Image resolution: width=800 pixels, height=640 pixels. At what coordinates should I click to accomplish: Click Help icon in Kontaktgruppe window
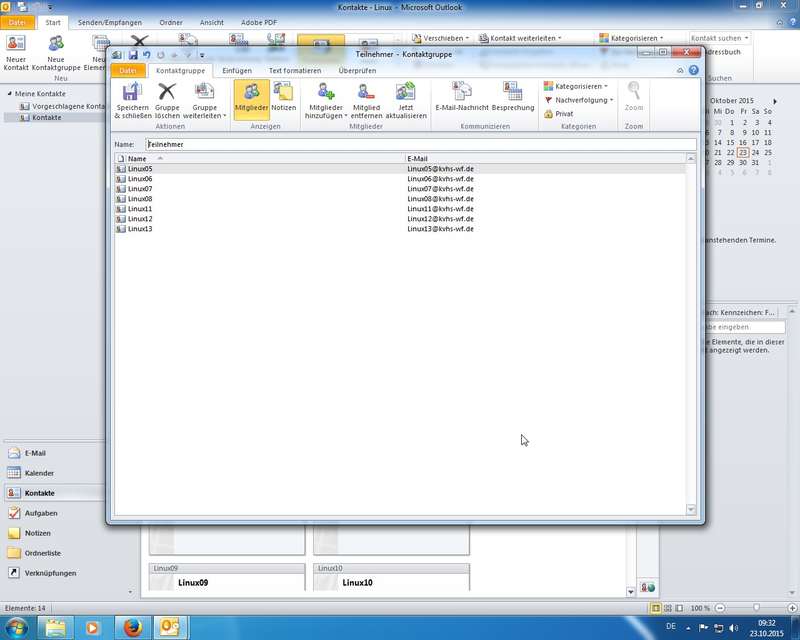click(693, 70)
